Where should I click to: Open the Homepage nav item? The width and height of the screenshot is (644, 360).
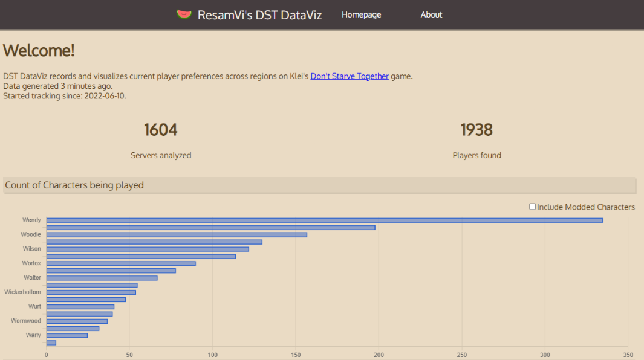tap(361, 14)
